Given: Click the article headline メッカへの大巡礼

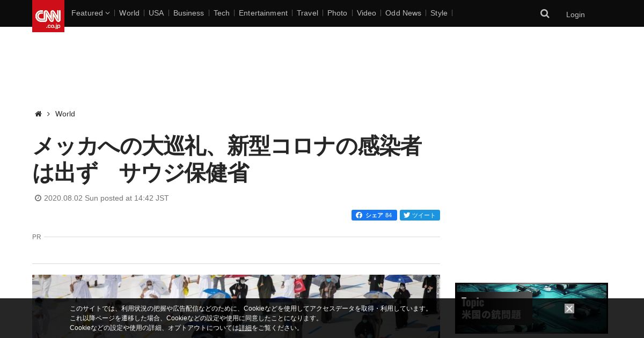Looking at the screenshot, I should [x=227, y=159].
